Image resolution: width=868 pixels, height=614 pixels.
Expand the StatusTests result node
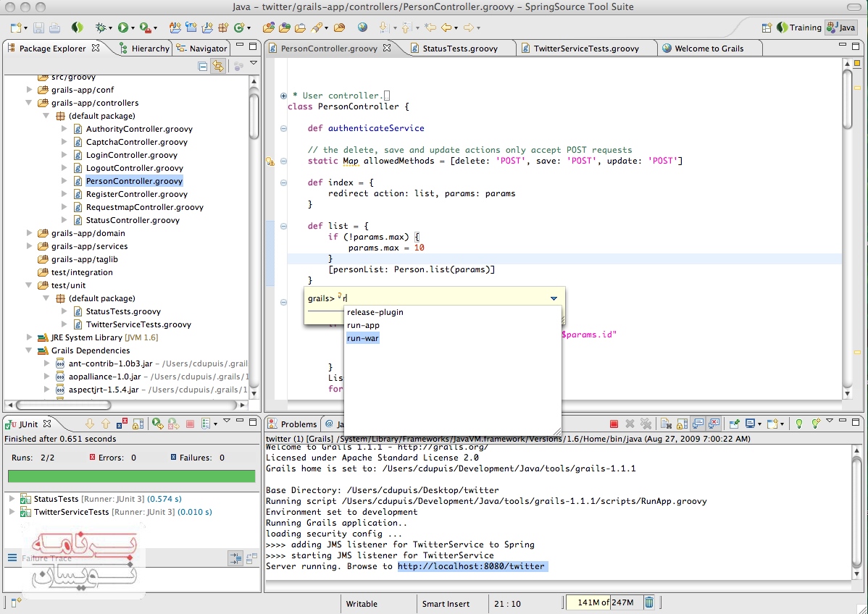click(12, 499)
